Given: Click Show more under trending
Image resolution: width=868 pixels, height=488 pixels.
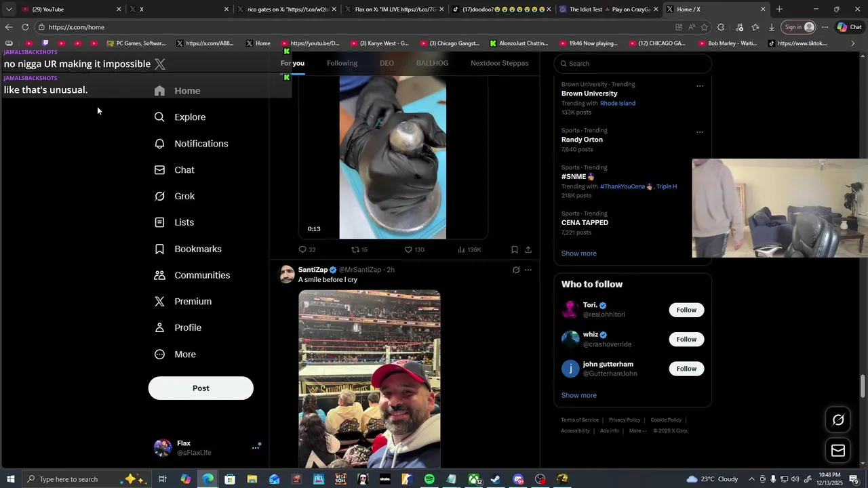Looking at the screenshot, I should click(579, 253).
